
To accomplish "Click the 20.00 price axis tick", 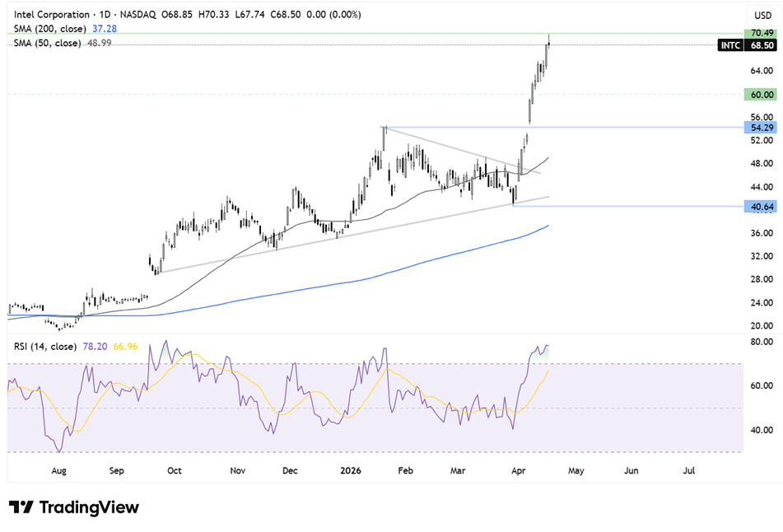I will point(762,325).
